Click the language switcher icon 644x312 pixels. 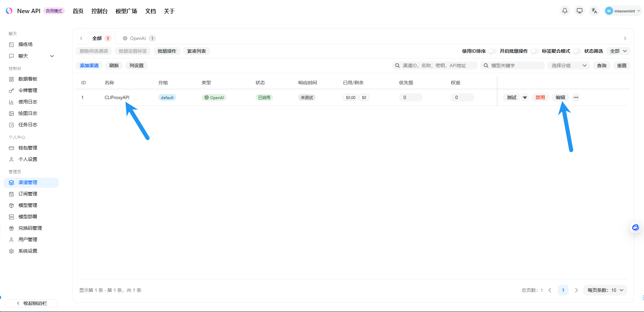594,11
